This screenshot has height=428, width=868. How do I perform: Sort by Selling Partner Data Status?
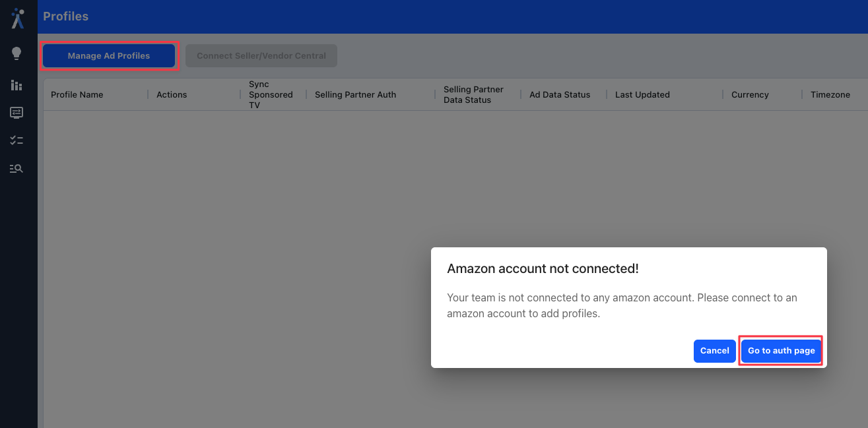[473, 95]
